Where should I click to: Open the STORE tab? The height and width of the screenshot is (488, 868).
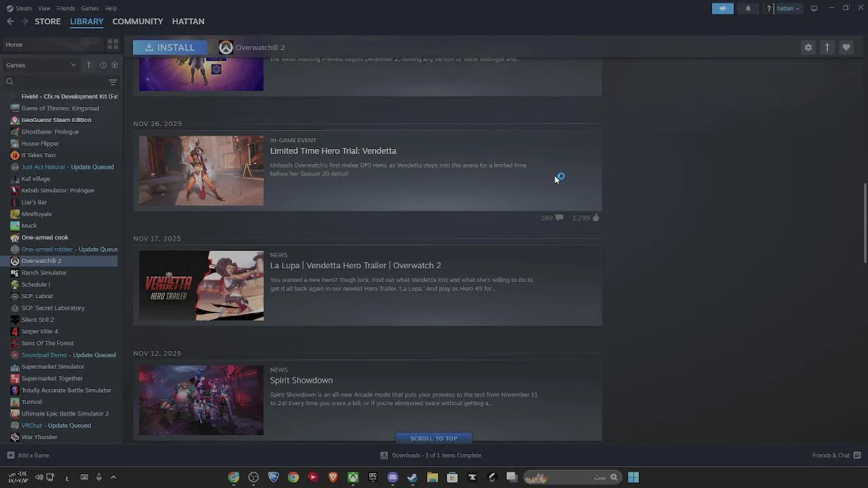[47, 22]
